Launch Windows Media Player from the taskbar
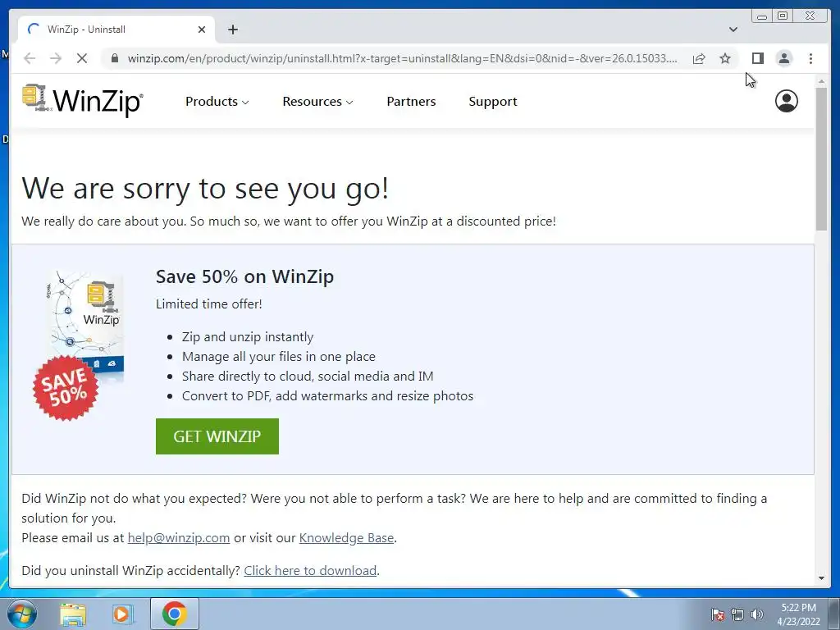 click(122, 614)
